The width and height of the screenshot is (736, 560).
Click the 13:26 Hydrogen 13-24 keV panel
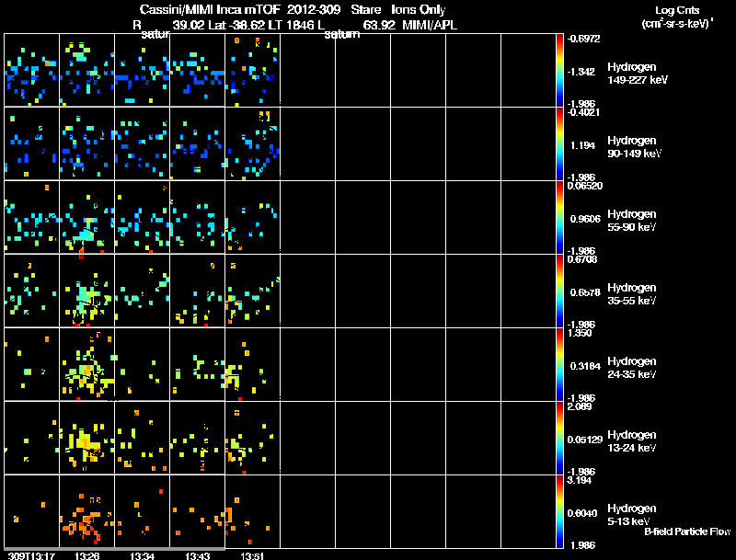point(86,438)
